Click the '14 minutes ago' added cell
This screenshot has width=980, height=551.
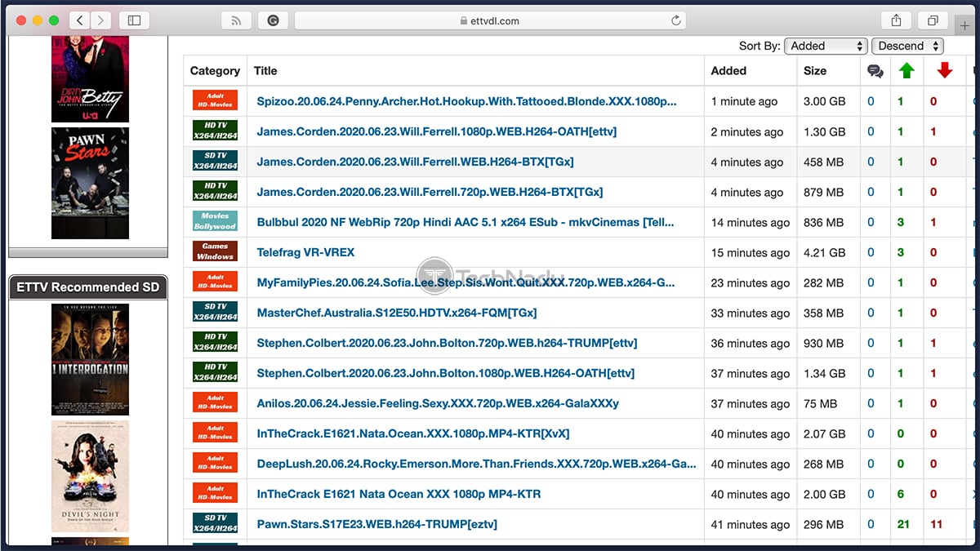point(750,222)
